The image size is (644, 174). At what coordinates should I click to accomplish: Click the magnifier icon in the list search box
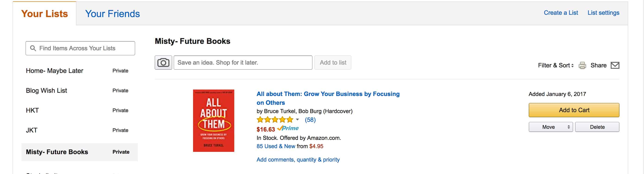click(x=33, y=48)
